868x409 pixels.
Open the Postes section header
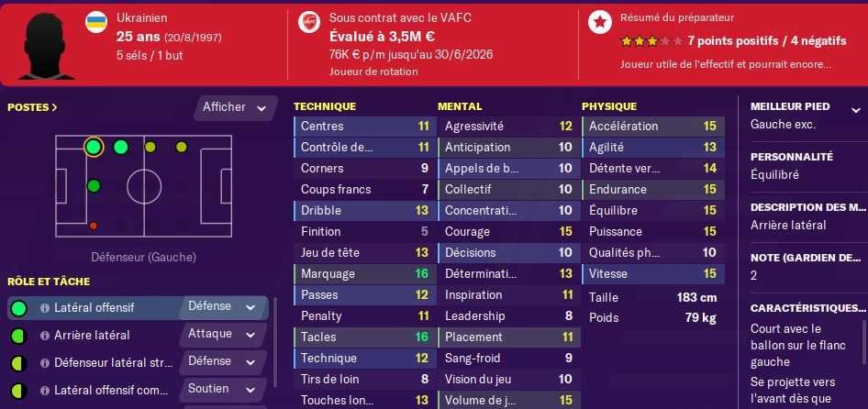click(x=32, y=107)
